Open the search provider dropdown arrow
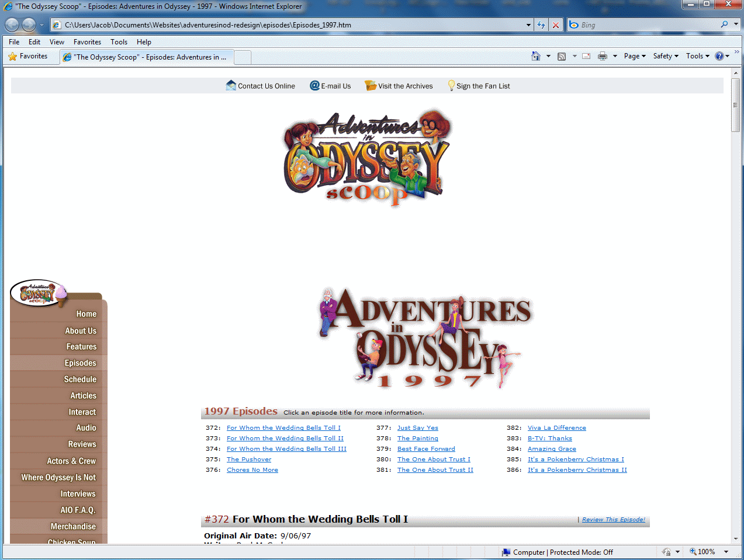Image resolution: width=744 pixels, height=560 pixels. pos(736,25)
